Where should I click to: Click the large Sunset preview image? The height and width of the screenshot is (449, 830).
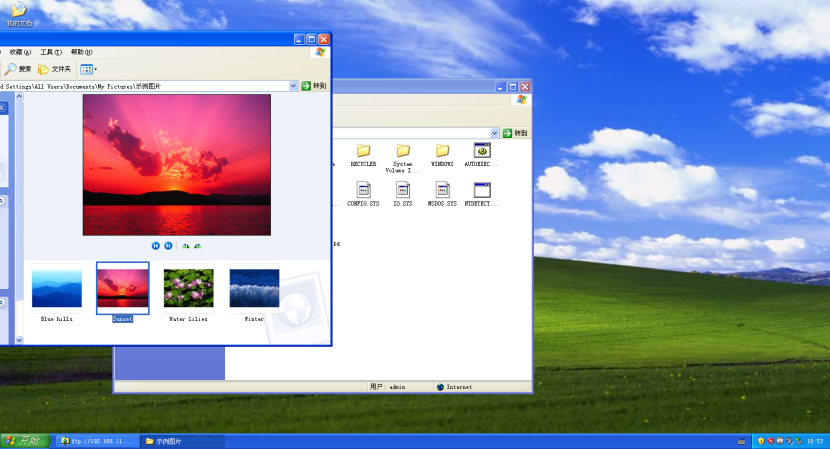click(177, 165)
